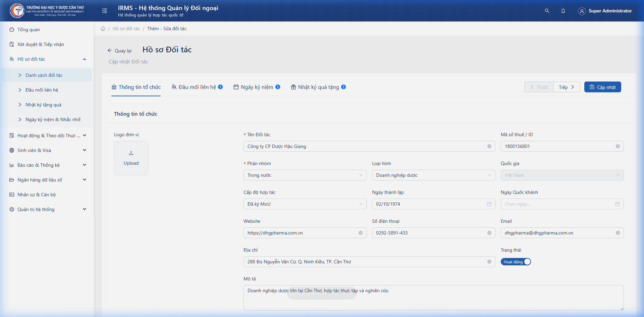Image resolution: width=644 pixels, height=317 pixels.
Task: Open the Cấp độ hợp tác dropdown
Action: click(305, 204)
